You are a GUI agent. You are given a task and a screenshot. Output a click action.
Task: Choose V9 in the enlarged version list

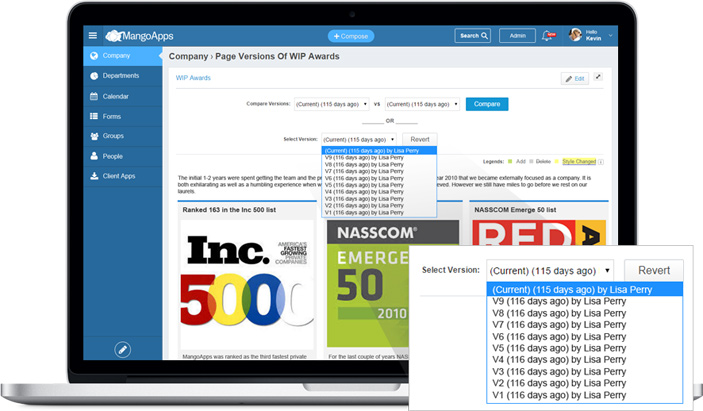tap(585, 301)
